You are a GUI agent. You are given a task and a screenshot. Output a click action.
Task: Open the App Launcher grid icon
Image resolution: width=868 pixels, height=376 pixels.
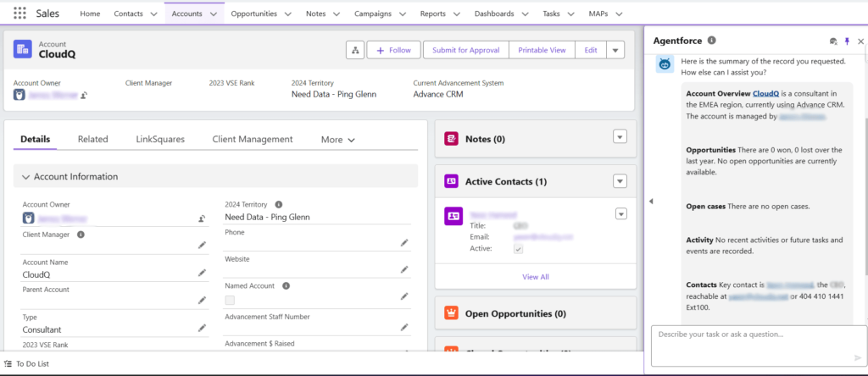coord(19,14)
